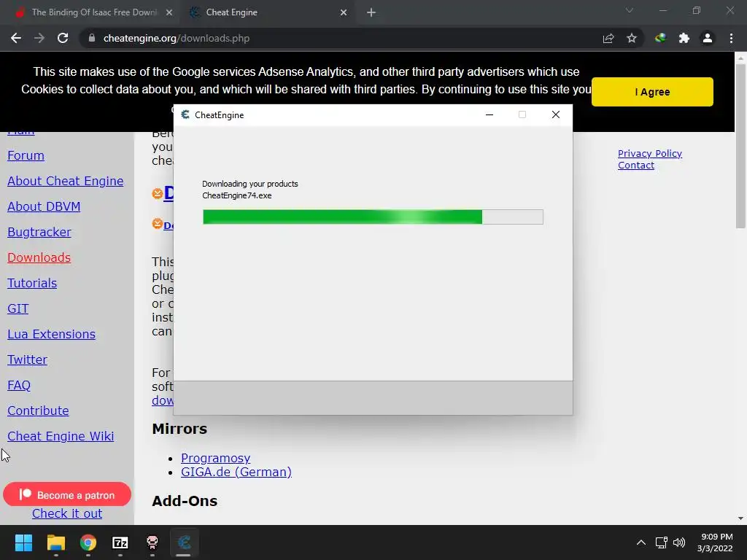Click the page scrollbar up arrow
Image resolution: width=747 pixels, height=560 pixels.
pos(740,58)
